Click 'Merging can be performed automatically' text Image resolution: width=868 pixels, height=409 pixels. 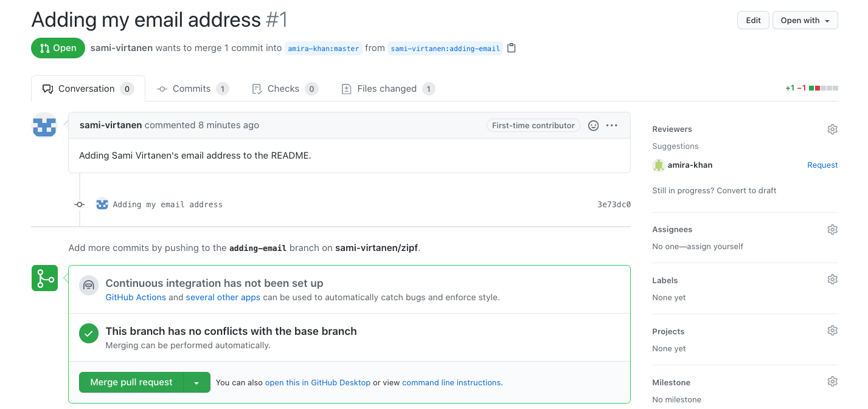(x=188, y=345)
